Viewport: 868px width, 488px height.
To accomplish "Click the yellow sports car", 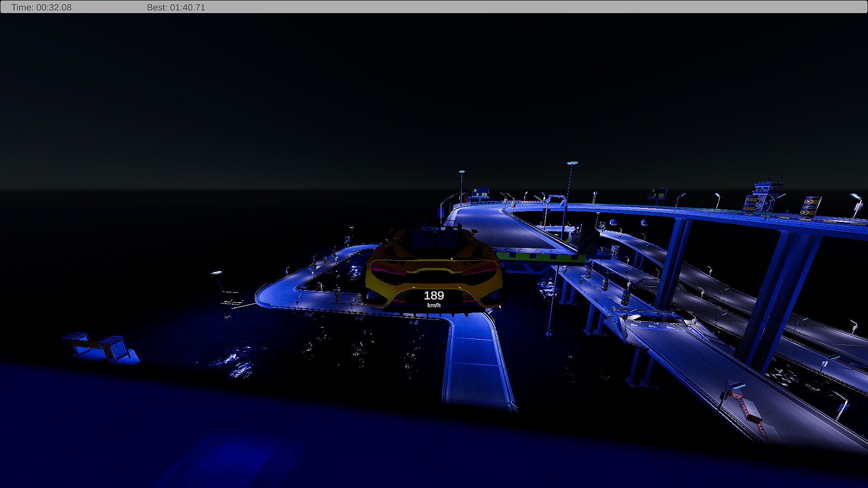I will tap(433, 267).
